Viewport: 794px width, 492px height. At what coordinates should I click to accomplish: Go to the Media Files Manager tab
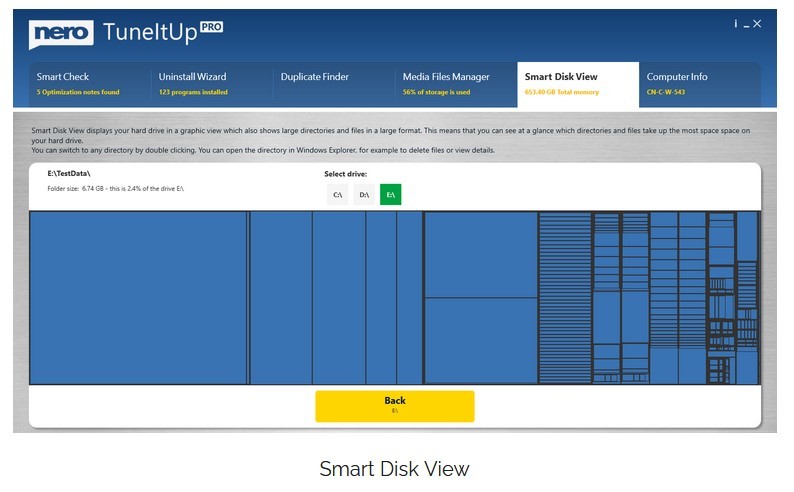[x=456, y=84]
